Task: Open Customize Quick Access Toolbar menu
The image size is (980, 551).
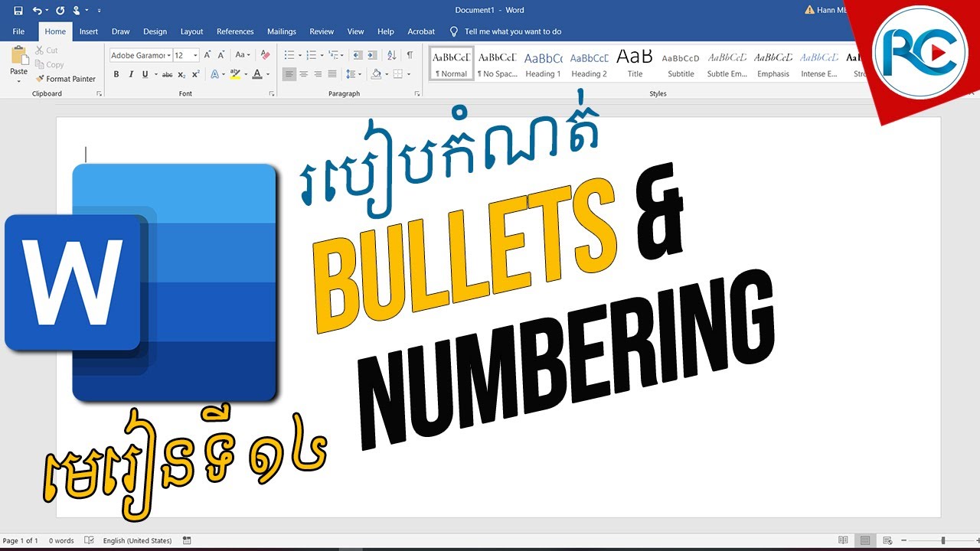Action: [100, 11]
